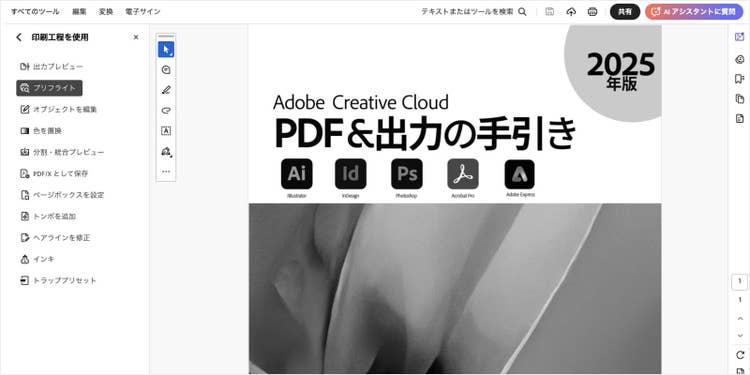The width and height of the screenshot is (750, 375).
Task: Click the Photoshop Ps icon in document
Action: coord(407,174)
